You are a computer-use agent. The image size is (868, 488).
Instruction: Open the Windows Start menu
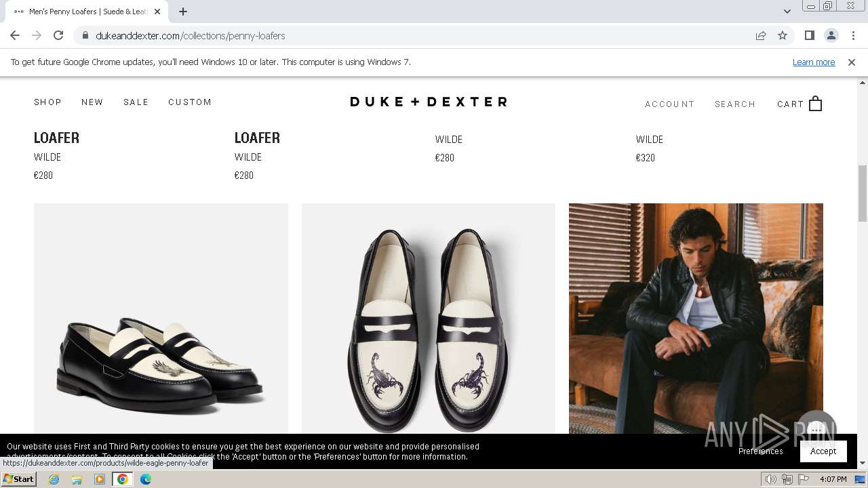(18, 479)
